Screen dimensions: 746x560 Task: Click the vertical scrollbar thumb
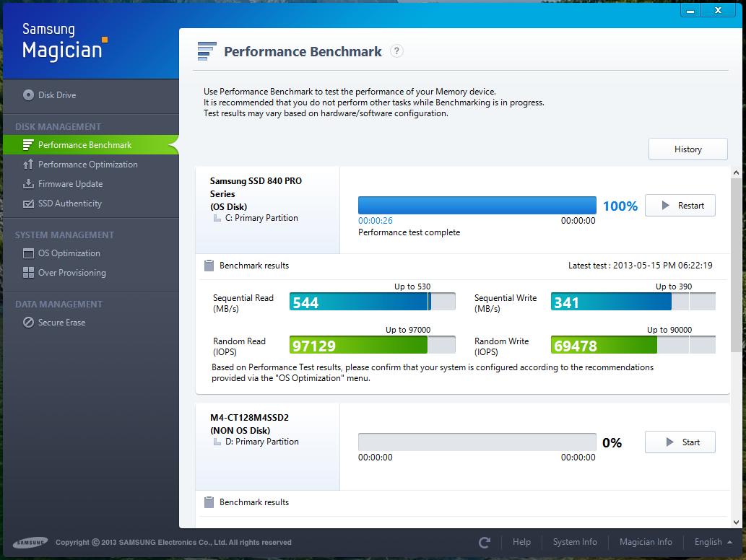[736, 266]
